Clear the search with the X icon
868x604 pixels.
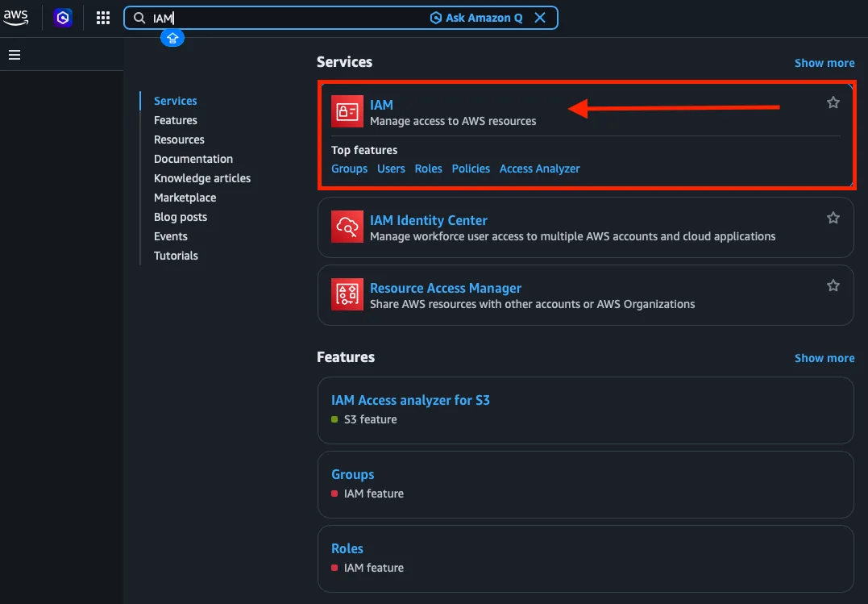(x=540, y=18)
